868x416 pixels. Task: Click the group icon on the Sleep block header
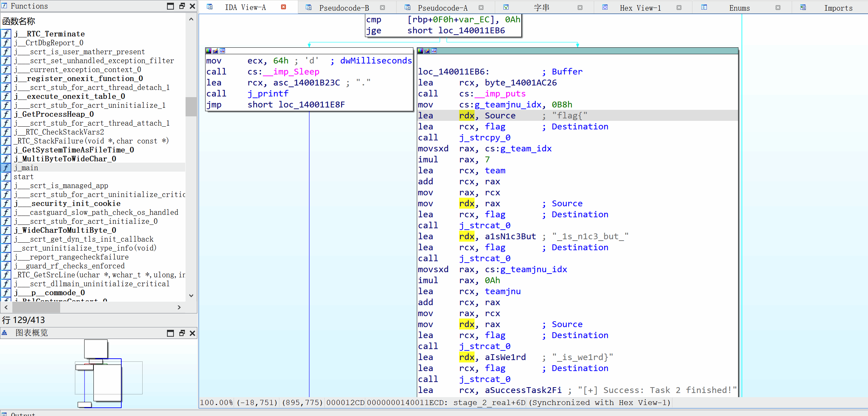point(222,51)
